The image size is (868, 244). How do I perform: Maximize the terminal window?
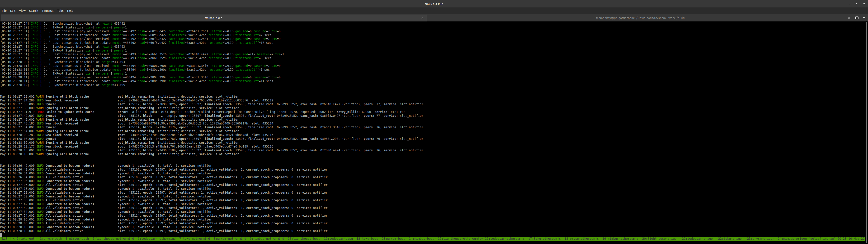point(856,4)
